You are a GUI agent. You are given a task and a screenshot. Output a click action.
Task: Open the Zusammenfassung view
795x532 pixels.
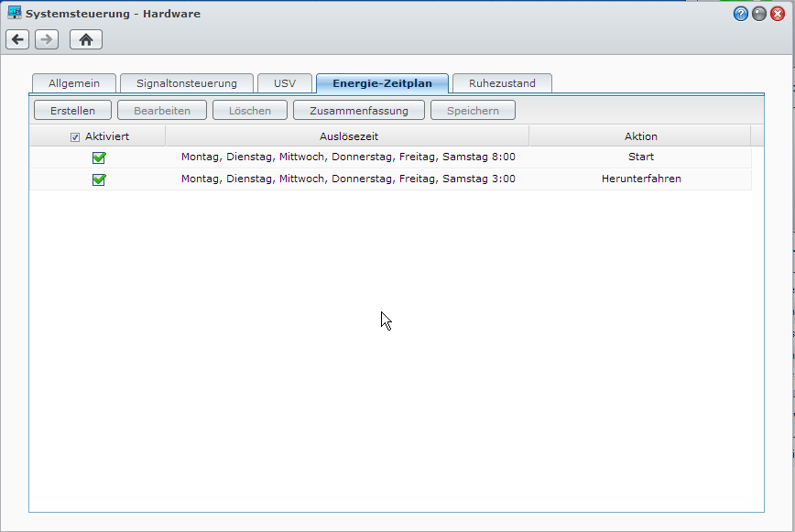tap(358, 110)
